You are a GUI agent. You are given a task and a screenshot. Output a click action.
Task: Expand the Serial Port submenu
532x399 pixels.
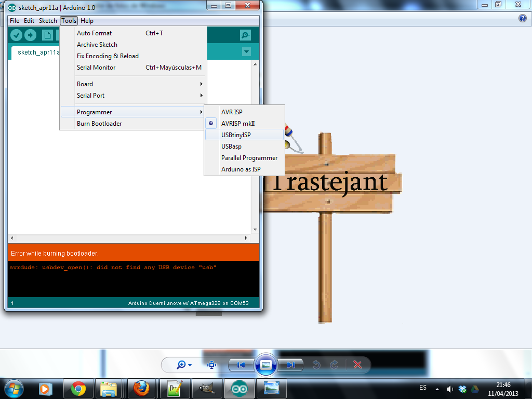[133, 96]
